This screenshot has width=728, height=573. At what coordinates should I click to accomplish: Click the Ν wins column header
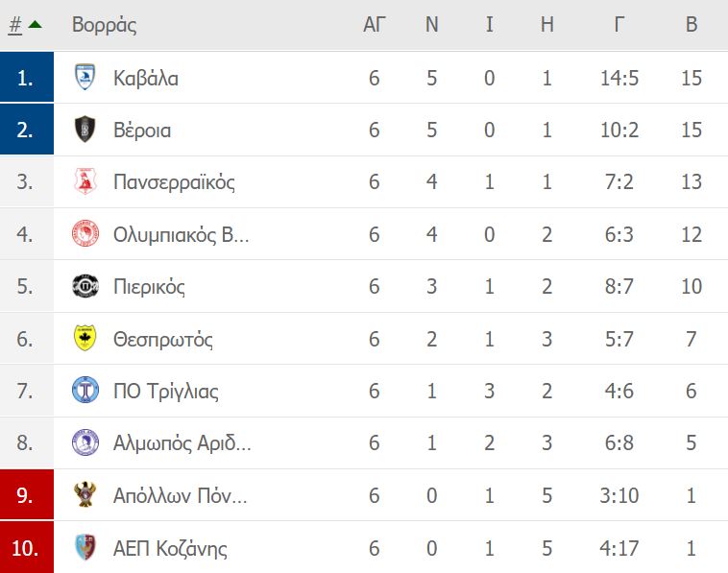pyautogui.click(x=432, y=25)
